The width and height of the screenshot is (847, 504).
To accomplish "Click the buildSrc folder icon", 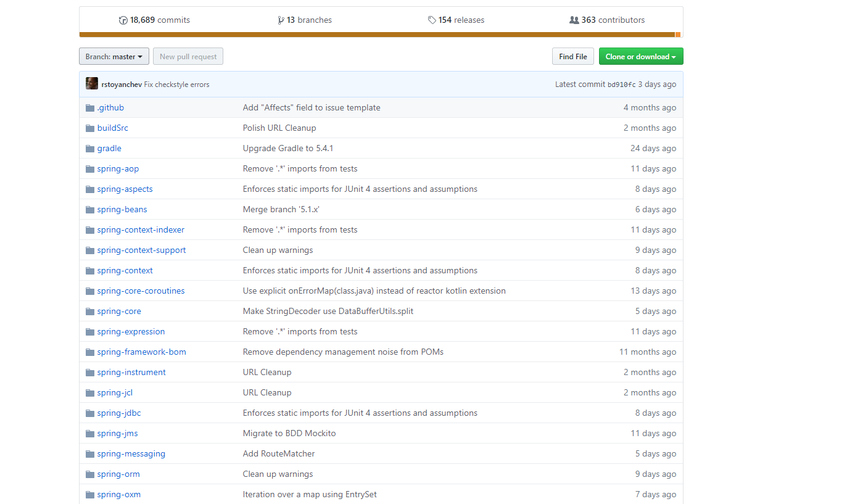I will (x=90, y=128).
